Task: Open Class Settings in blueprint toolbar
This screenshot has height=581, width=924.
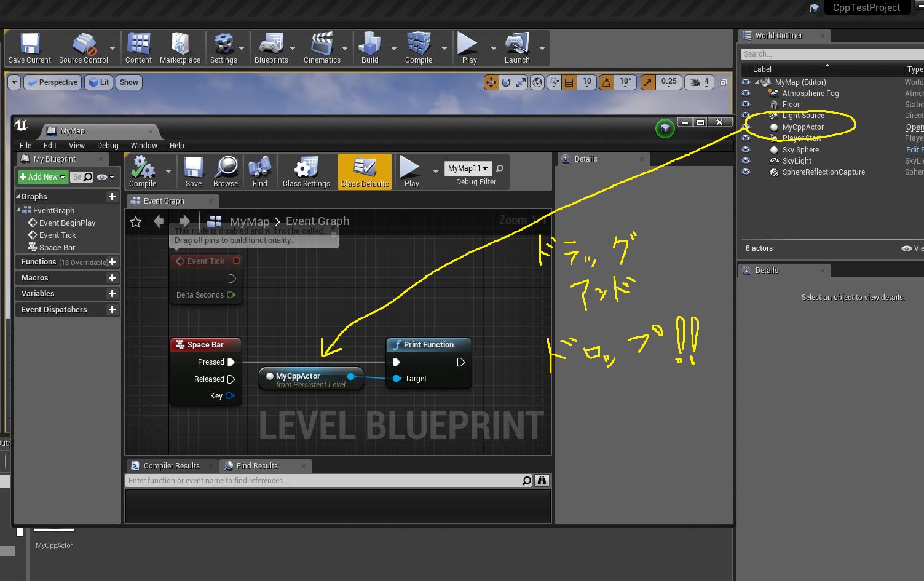Action: (306, 172)
